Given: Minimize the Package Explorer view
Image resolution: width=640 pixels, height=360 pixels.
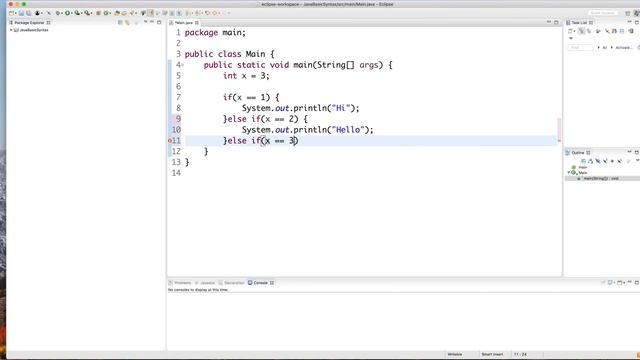Looking at the screenshot, I should pyautogui.click(x=152, y=22).
